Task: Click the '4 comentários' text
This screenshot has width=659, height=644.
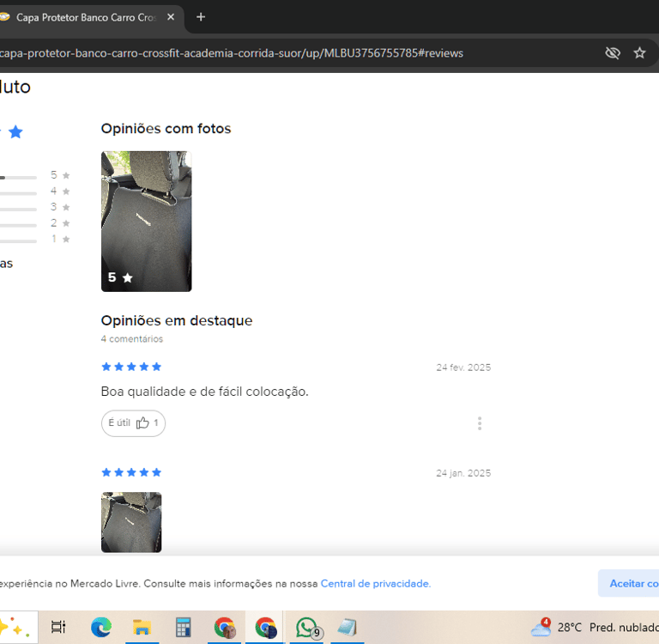Action: [131, 339]
